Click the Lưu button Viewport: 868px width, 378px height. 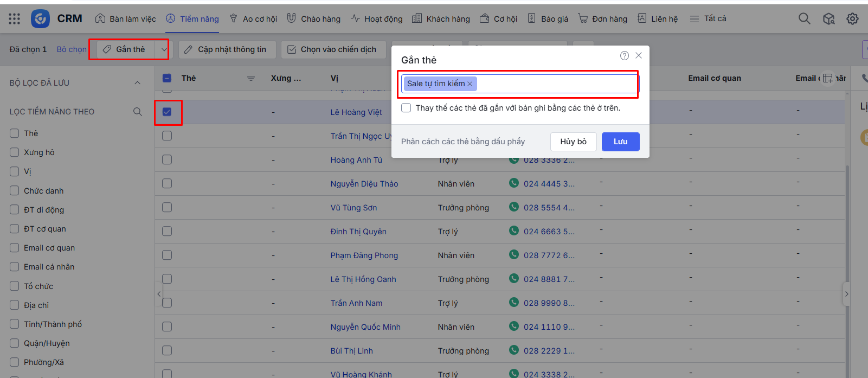pos(620,142)
